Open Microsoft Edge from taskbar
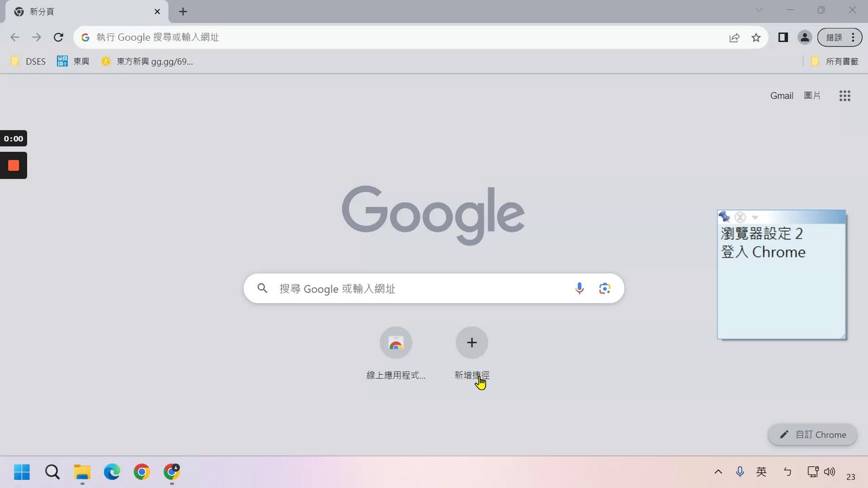Viewport: 868px width, 488px height. pyautogui.click(x=112, y=472)
